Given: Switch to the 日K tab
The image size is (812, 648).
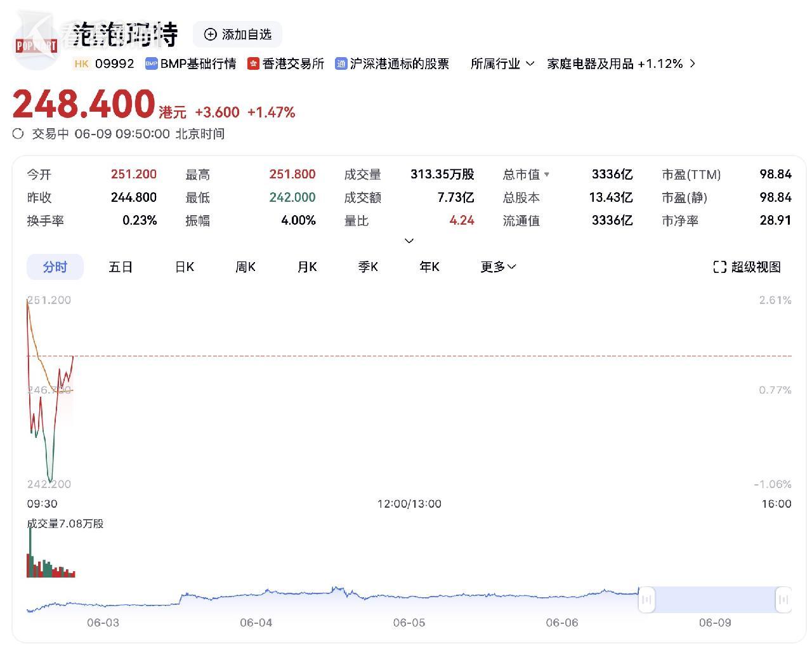Looking at the screenshot, I should 185,267.
